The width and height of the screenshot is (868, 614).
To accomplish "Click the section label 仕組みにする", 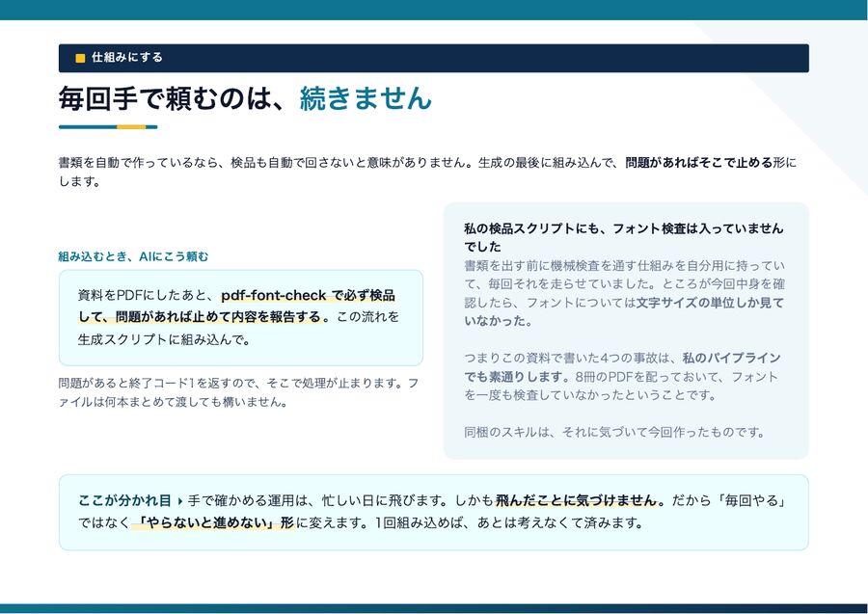I will (126, 58).
